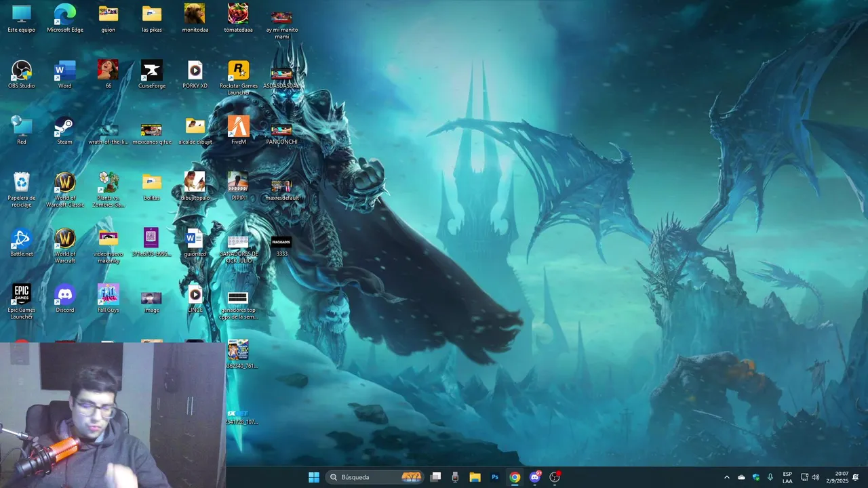868x488 pixels.
Task: Select the Battle.net desktop shortcut
Action: point(22,243)
